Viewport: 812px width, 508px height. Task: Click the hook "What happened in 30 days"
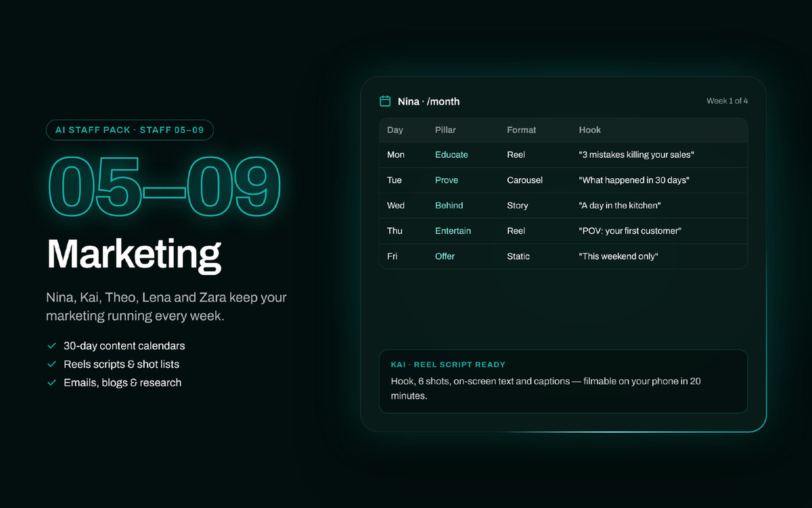(x=634, y=180)
